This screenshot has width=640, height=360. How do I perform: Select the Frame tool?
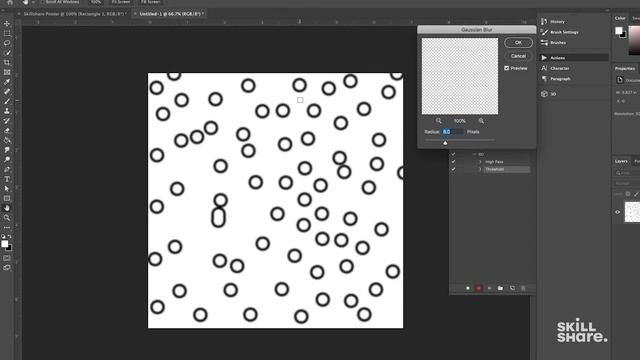coord(7,72)
